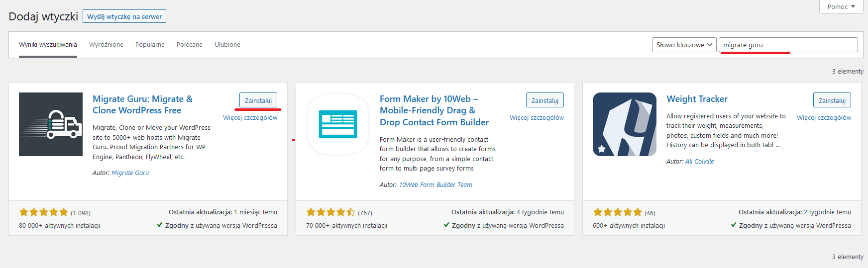868x268 pixels.
Task: Click the Migrate Guru plugin description text
Action: pos(151,142)
